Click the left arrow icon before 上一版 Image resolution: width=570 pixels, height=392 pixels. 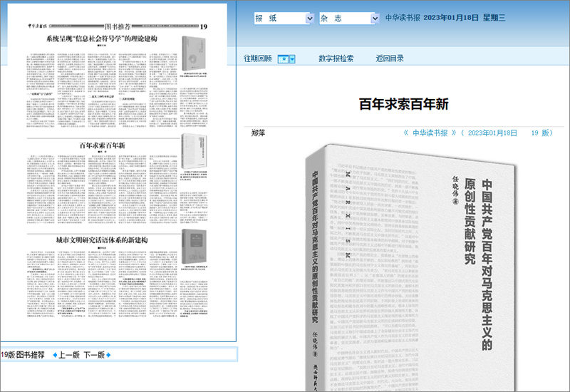[x=56, y=355]
